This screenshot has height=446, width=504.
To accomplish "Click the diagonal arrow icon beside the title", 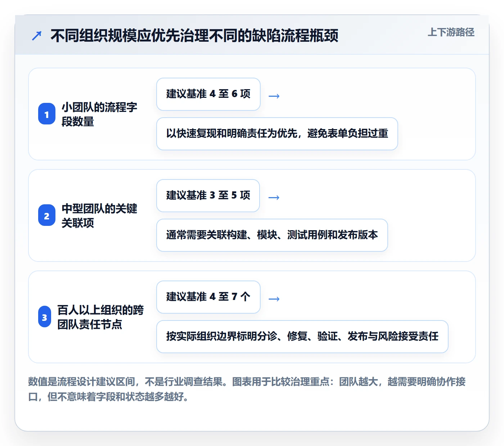I will click(37, 36).
